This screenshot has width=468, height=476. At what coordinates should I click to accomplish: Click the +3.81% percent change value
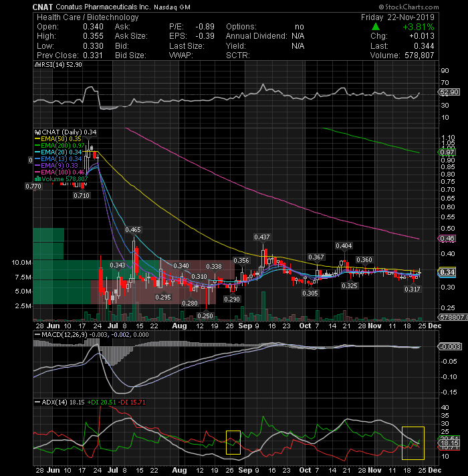pos(419,27)
